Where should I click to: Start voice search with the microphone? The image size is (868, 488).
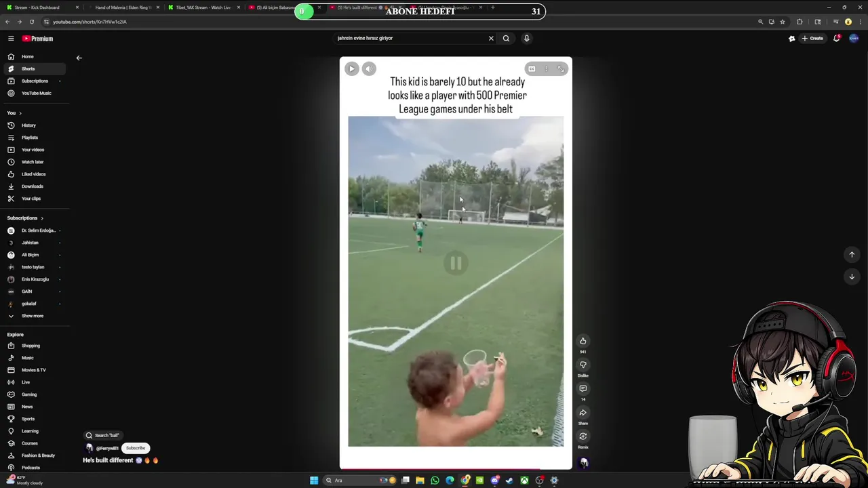pos(526,39)
